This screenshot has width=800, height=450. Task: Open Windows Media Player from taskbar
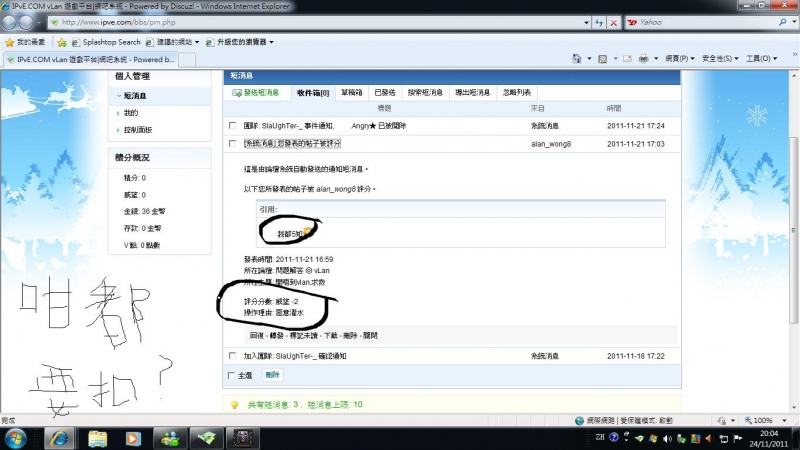point(132,438)
